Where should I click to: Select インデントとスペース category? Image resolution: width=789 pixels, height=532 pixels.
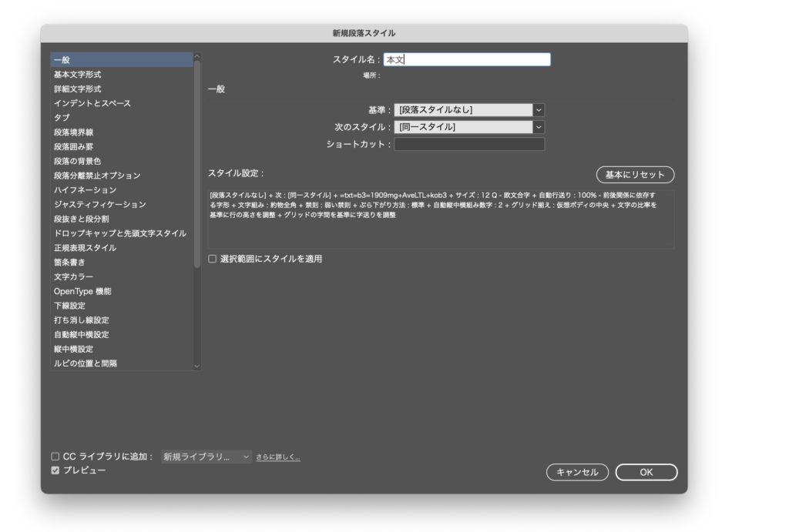click(92, 103)
